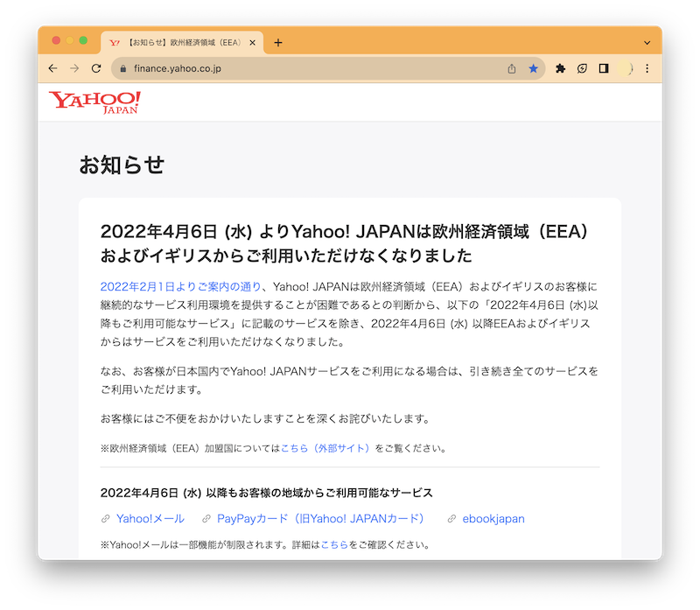Click the browser forward arrow
The image size is (700, 610).
[74, 68]
